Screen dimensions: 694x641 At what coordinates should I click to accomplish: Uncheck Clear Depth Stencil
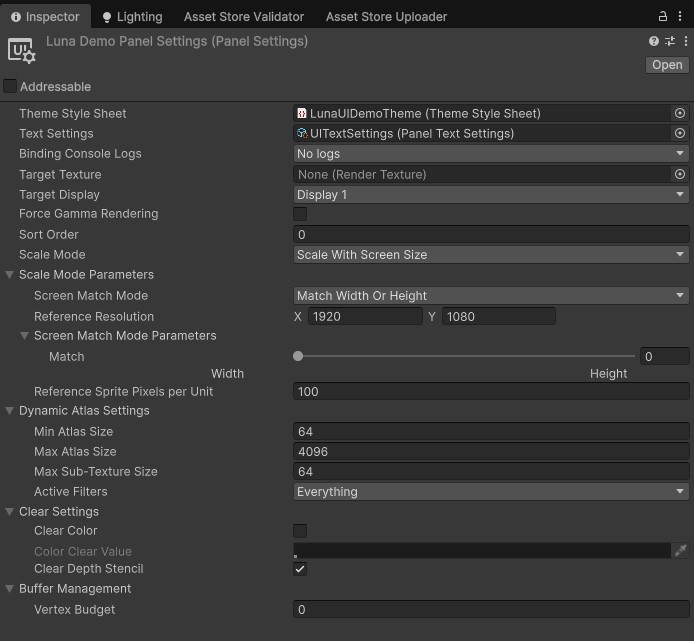tap(300, 569)
